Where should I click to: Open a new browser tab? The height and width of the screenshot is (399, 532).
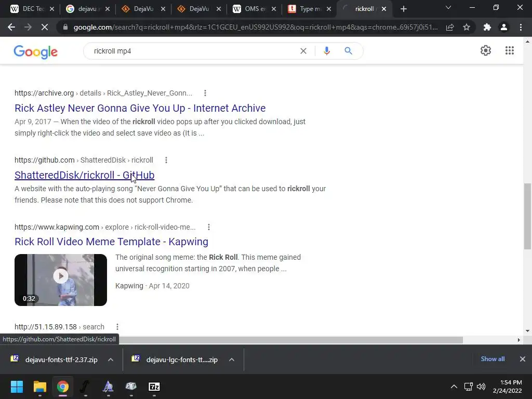tap(403, 9)
